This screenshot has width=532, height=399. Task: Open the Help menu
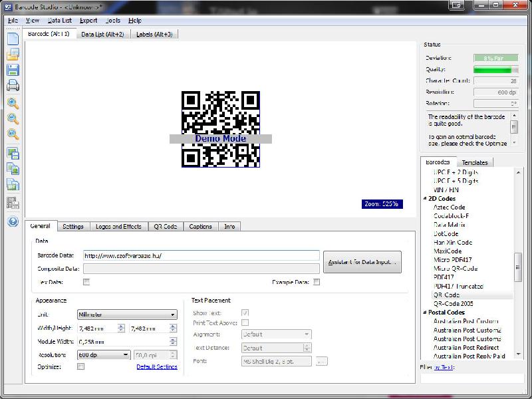click(x=135, y=21)
